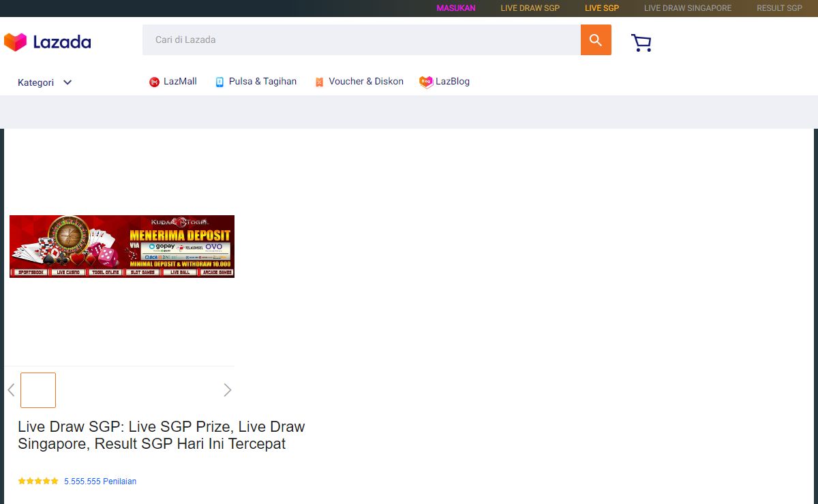Open the RESULT SGP menu link
818x504 pixels.
point(780,8)
